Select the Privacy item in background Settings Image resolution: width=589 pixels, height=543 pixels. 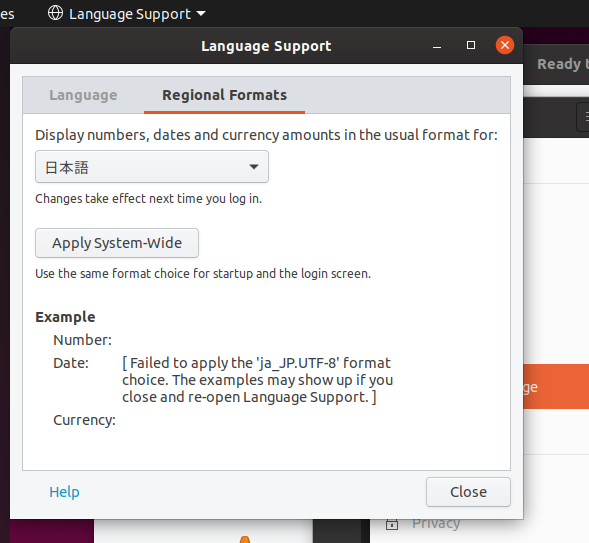tap(436, 523)
